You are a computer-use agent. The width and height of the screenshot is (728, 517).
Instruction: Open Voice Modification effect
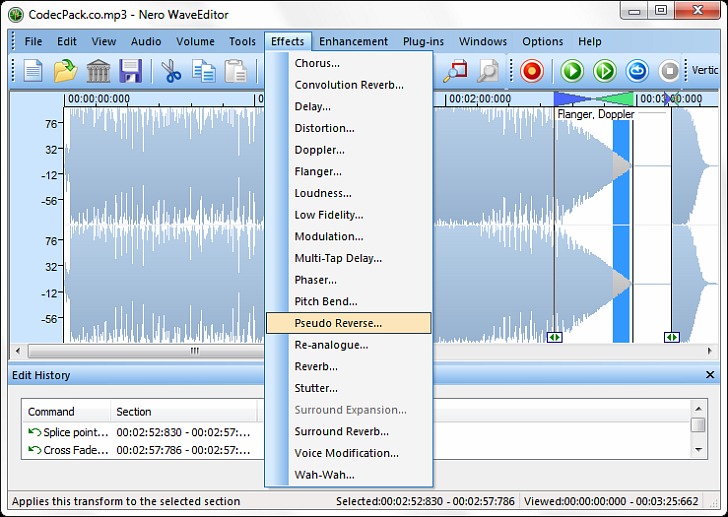[x=349, y=453]
